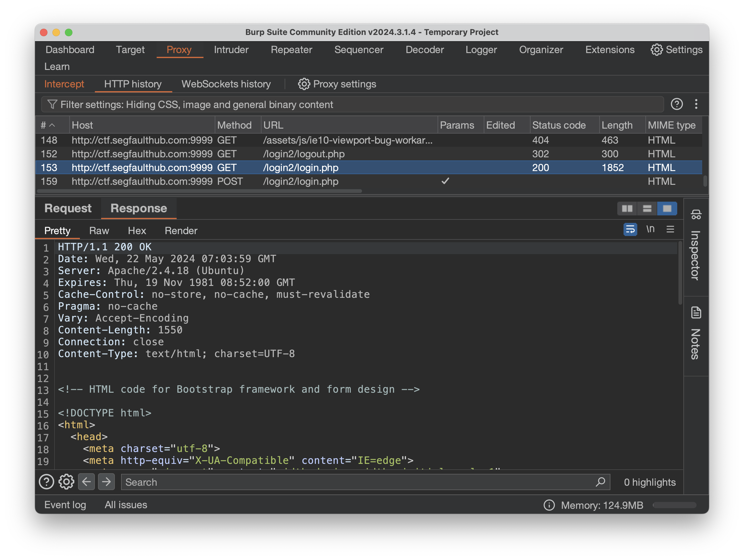Click the response Search input field
This screenshot has width=744, height=560.
pos(356,482)
